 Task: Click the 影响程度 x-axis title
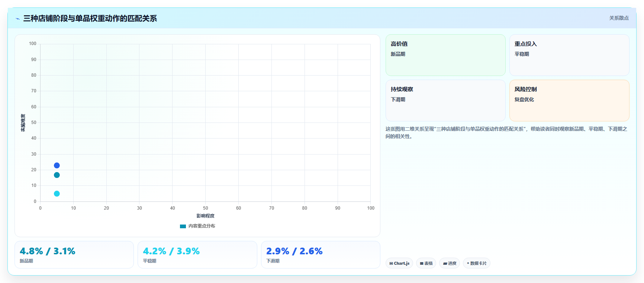tap(205, 216)
